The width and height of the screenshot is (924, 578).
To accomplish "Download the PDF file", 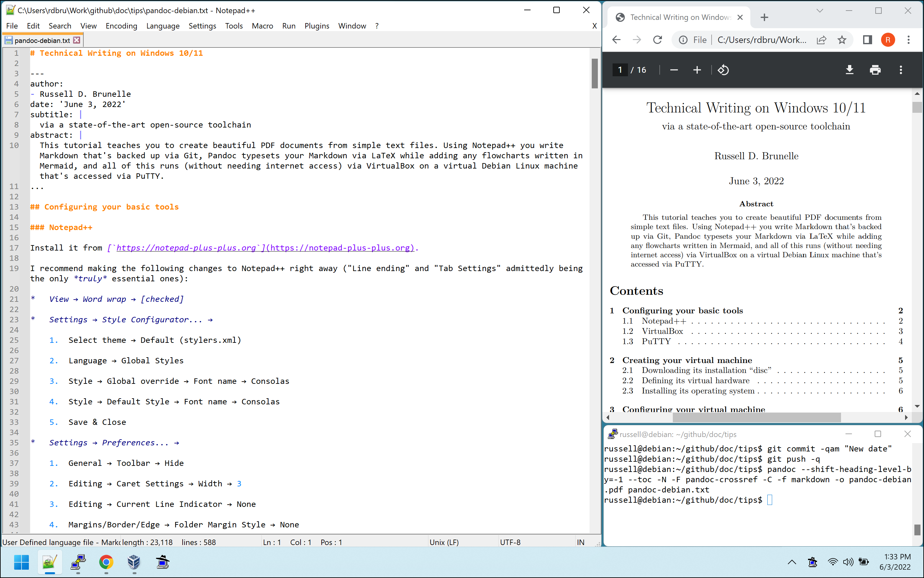I will point(849,70).
